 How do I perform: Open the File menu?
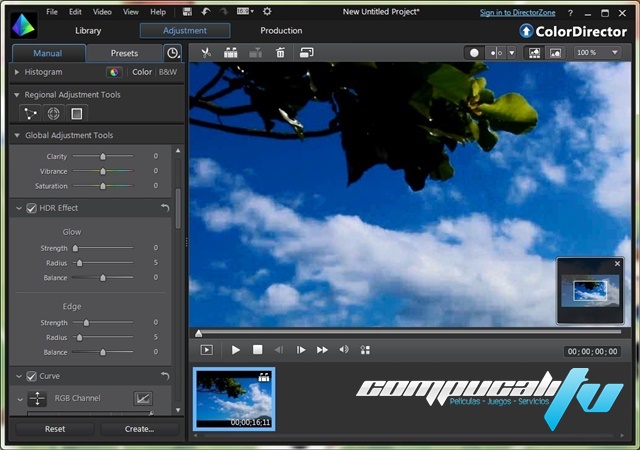point(52,12)
